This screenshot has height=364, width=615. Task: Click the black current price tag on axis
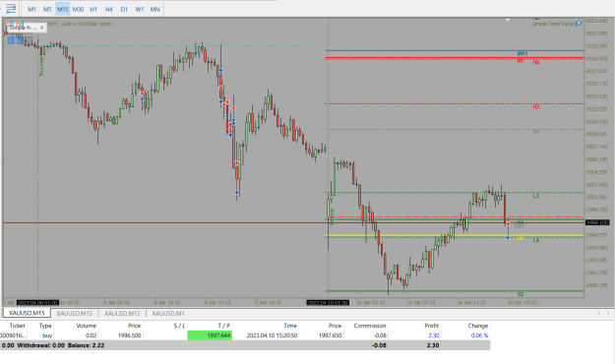[597, 222]
